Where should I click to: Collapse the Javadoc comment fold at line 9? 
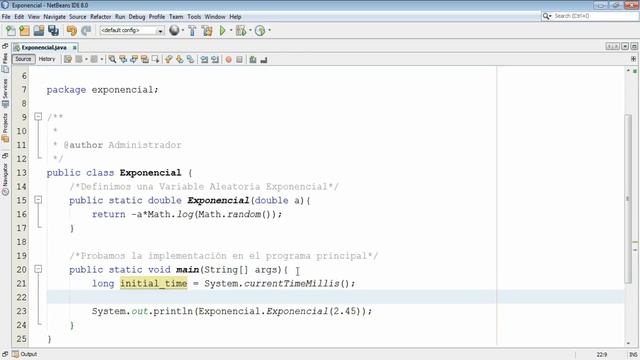tap(38, 117)
